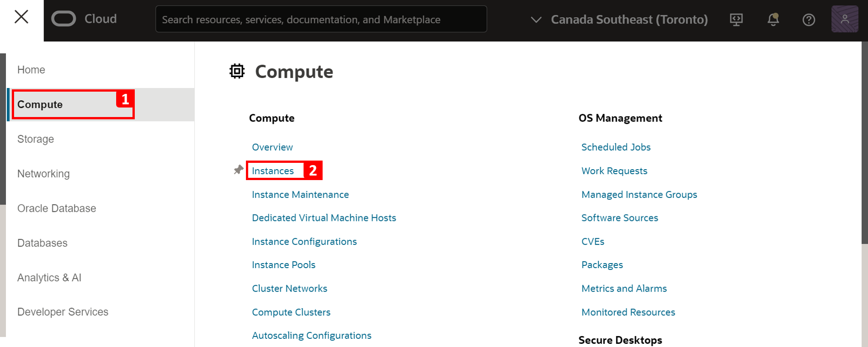Viewport: 868px width, 347px height.
Task: Click the Secure Desktops section heading
Action: pos(620,340)
